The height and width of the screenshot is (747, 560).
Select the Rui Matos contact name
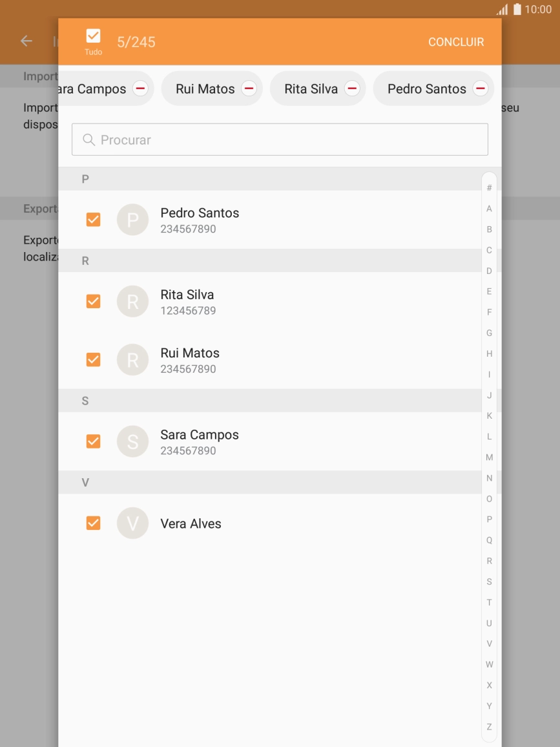(x=190, y=353)
